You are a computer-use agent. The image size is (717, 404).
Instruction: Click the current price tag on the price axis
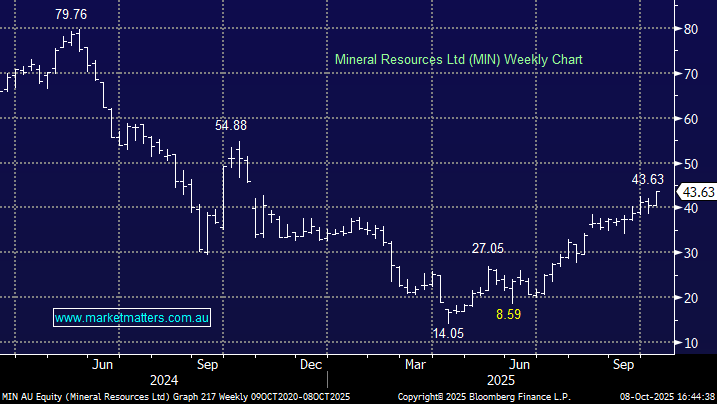tap(696, 191)
